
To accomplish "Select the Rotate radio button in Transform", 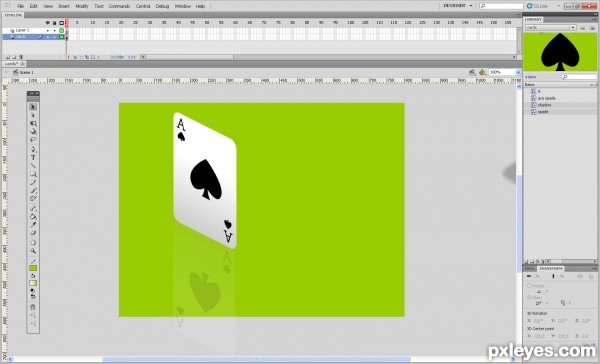I will click(x=530, y=286).
